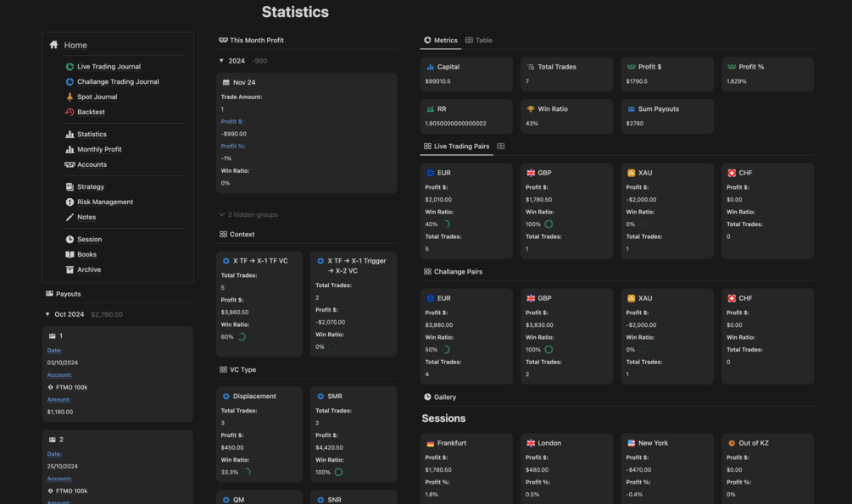Viewport: 852px width, 504px height.
Task: Click Nov 24 calendar icon
Action: (226, 82)
